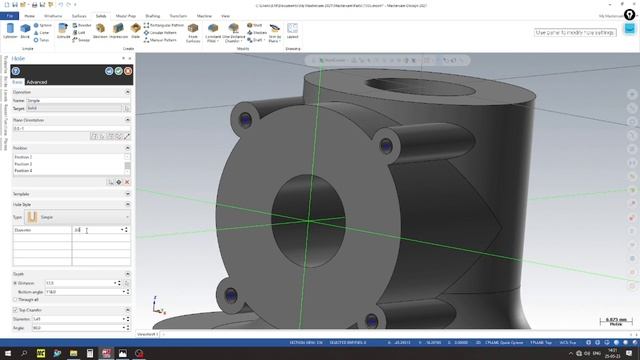Viewport: 640px width, 360px height.
Task: Open the Basic tab of Hole panel
Action: pos(17,82)
